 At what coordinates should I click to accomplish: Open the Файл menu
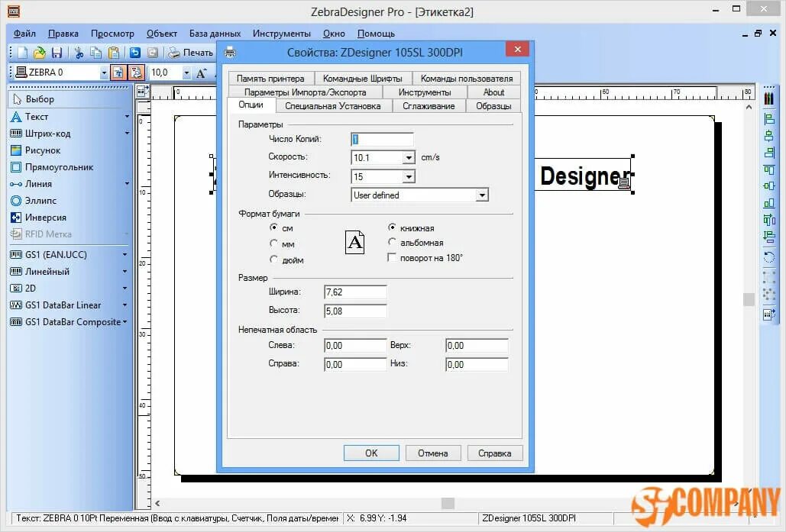(x=24, y=34)
